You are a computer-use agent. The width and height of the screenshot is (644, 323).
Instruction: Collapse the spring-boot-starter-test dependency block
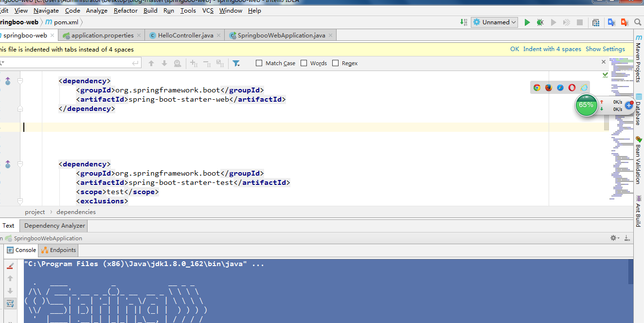20,164
